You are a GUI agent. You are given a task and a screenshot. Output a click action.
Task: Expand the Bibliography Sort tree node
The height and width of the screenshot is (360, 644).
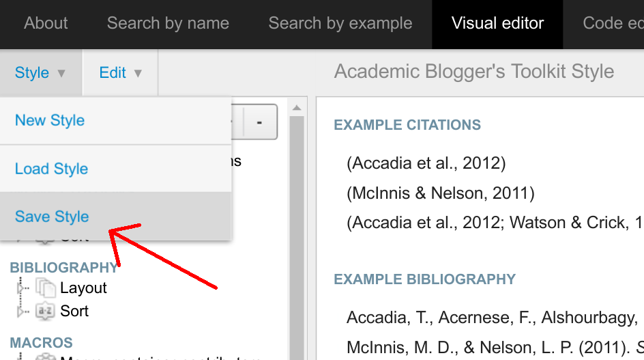click(20, 311)
